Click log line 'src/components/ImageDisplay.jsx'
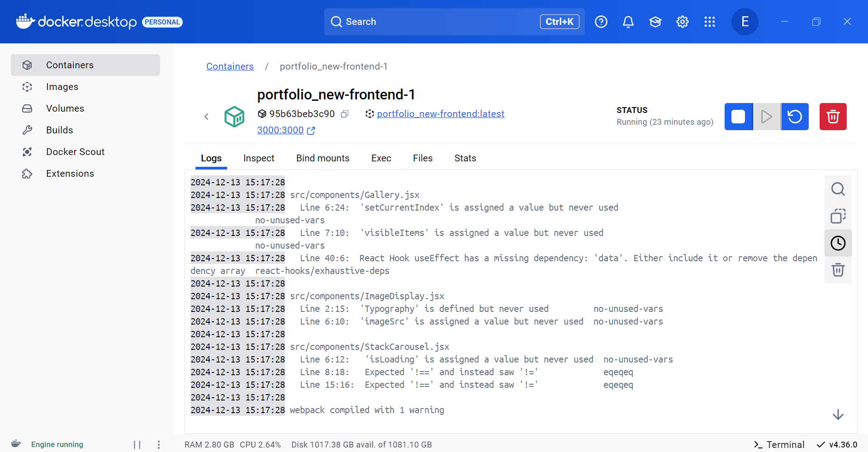 click(367, 296)
